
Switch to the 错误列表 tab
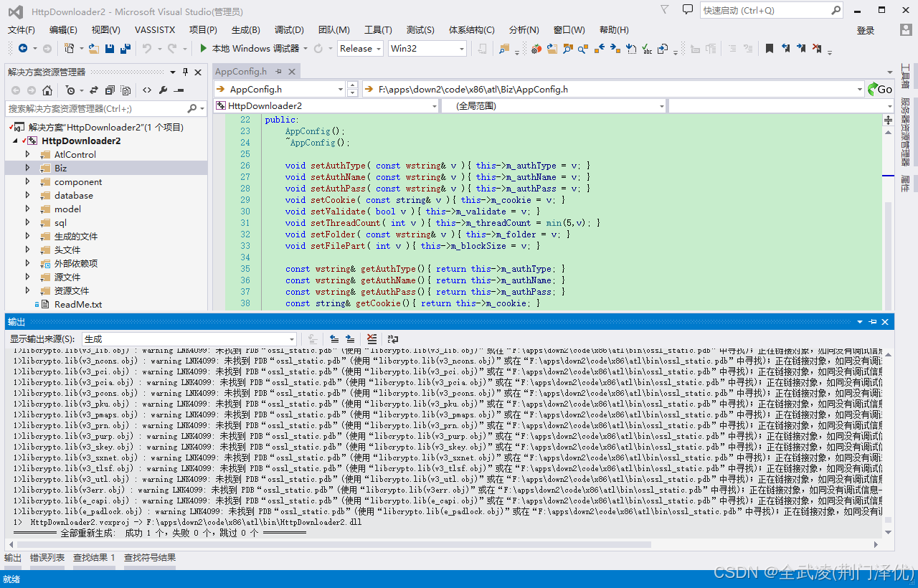point(47,558)
